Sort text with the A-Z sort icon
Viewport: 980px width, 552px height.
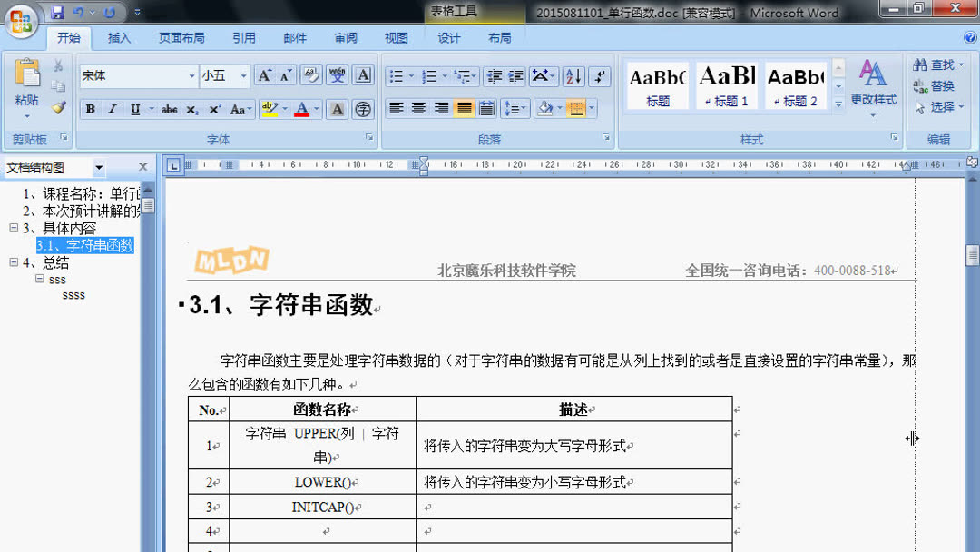(573, 76)
